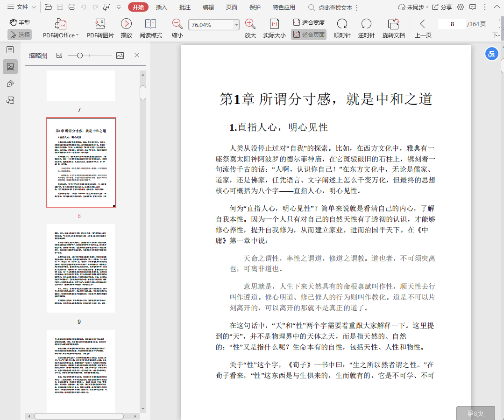Screen dimensions: 504x420
Task: Switch to the 插入 tab
Action: 161,7
